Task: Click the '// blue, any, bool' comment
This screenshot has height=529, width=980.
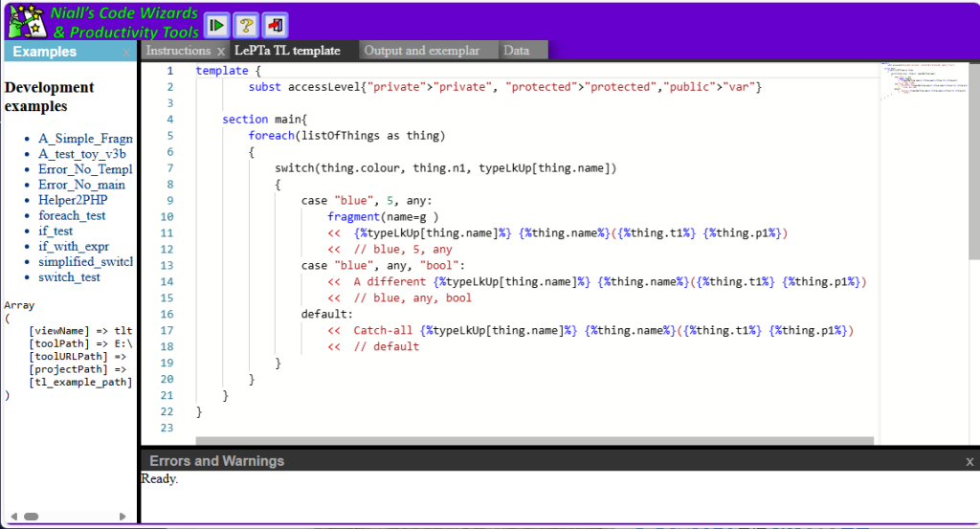Action: [x=412, y=298]
